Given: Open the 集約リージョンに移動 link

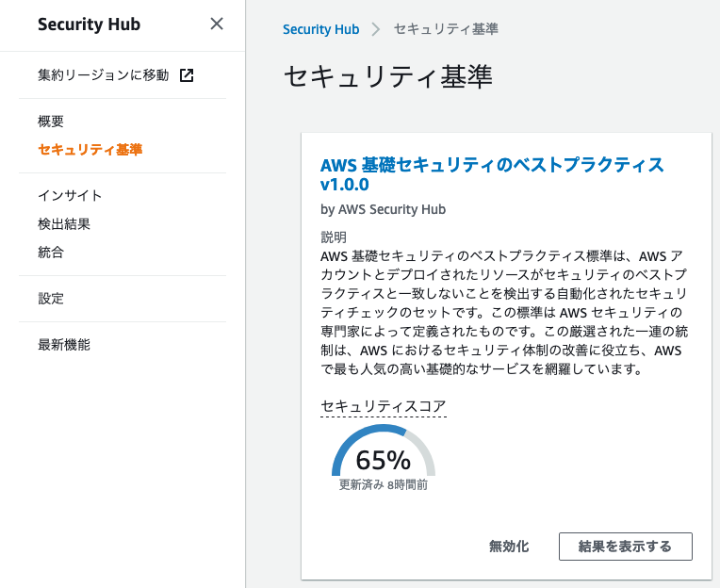Looking at the screenshot, I should click(x=104, y=75).
